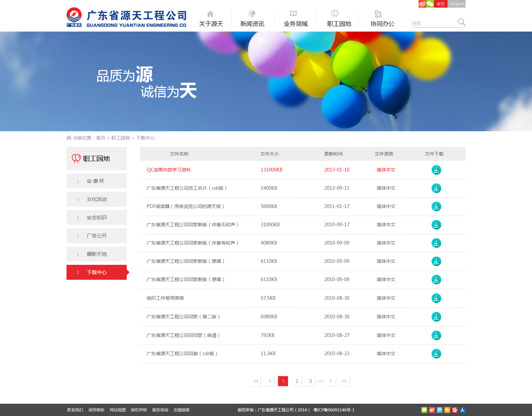Download the 组织工作常用表格 file
The width and height of the screenshot is (532, 416).
tap(436, 298)
